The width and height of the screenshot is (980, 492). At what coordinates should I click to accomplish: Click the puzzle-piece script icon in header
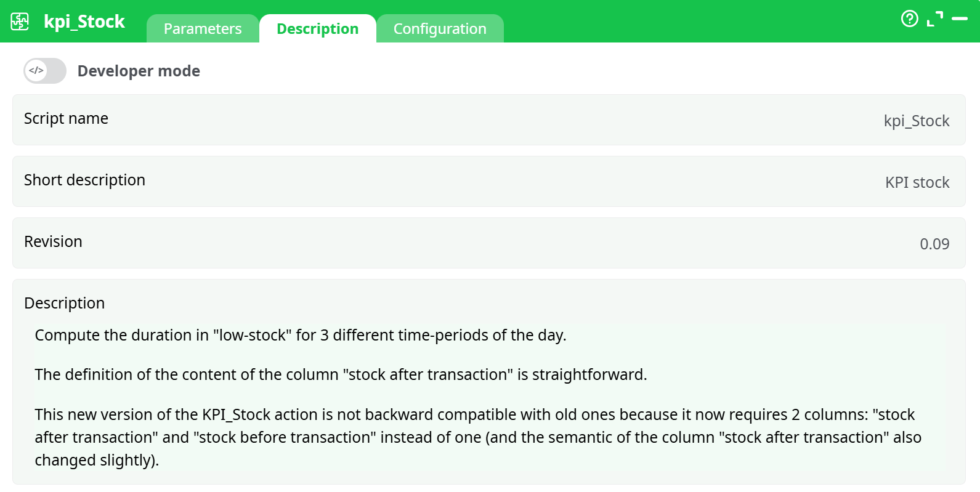[x=19, y=20]
